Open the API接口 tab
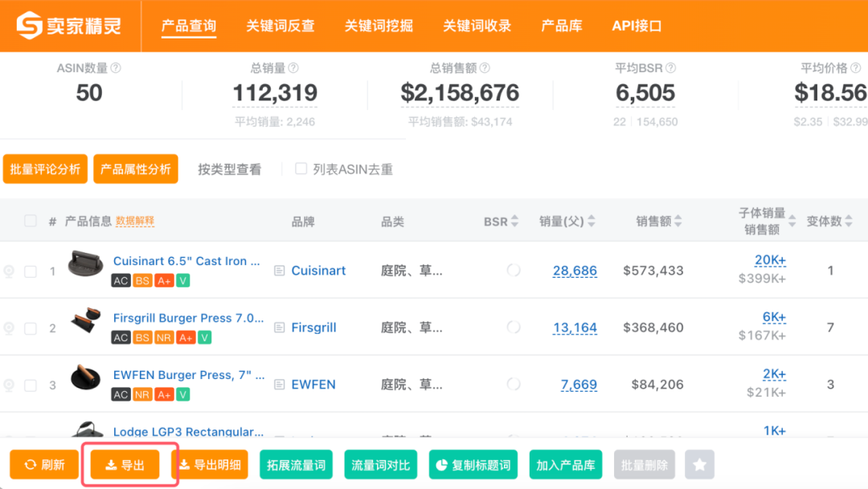868x489 pixels. [x=637, y=26]
